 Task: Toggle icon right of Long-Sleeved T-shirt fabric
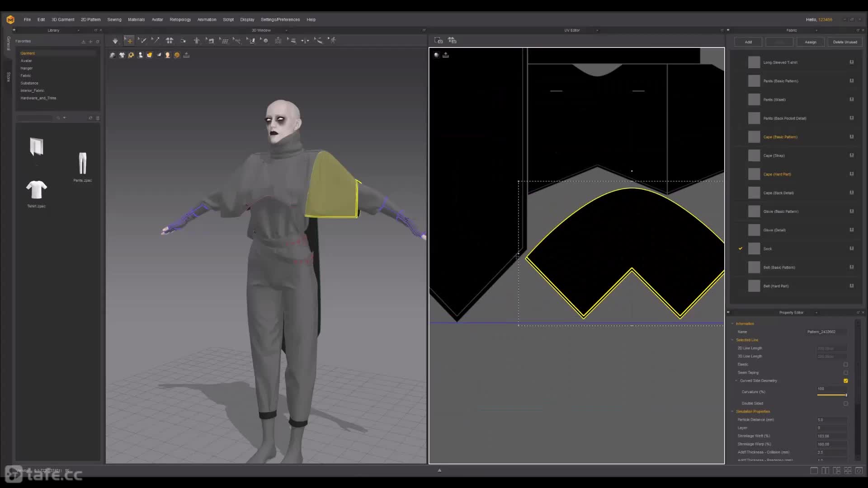click(852, 62)
